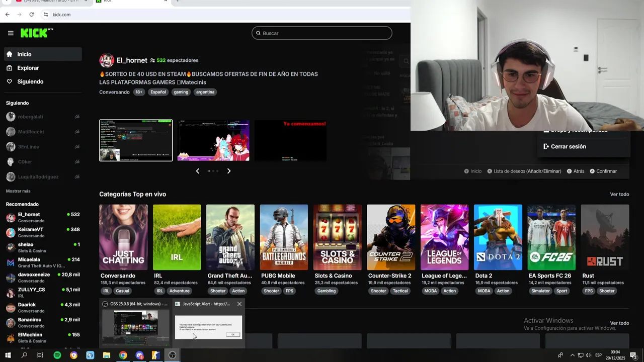This screenshot has width=644, height=362.
Task: Open El_hornet featured channel name
Action: pos(132,60)
